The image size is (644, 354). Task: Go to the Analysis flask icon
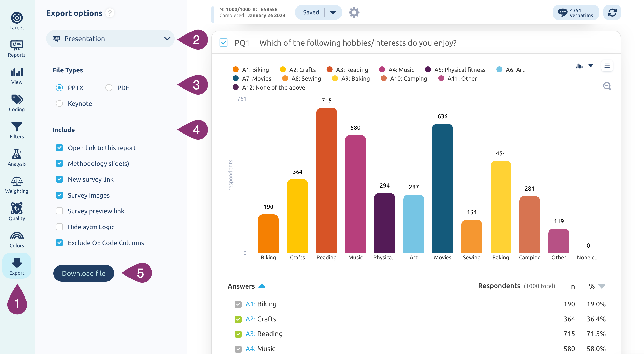coord(17,154)
